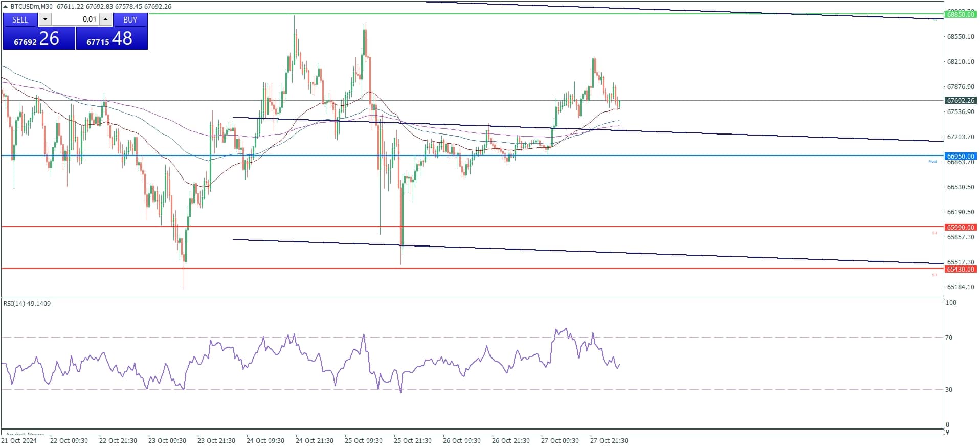Screen dimensions: 980x447
Task: Click the red 65430.00 price label
Action: (961, 269)
